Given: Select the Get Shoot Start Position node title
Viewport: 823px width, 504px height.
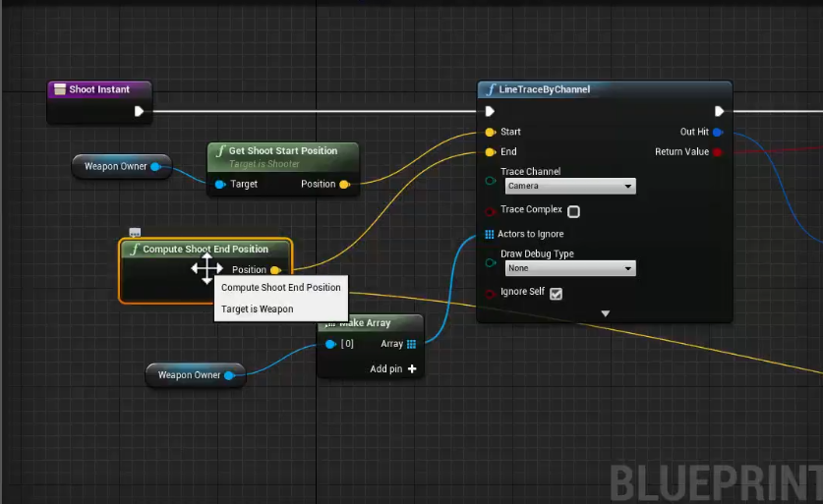Looking at the screenshot, I should 283,151.
